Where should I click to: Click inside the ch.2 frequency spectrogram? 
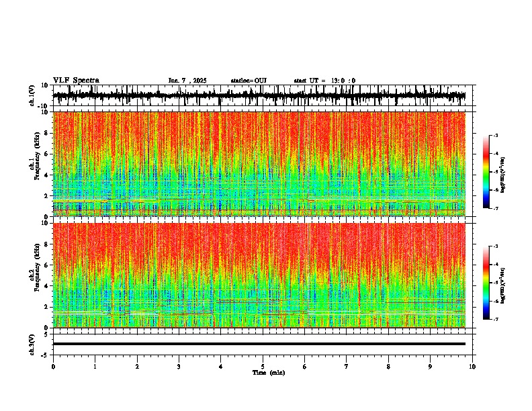[259, 275]
